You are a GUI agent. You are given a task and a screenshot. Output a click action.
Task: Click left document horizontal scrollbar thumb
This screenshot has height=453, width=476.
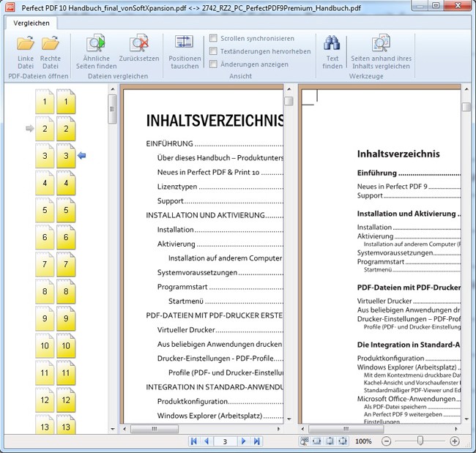[155, 429]
